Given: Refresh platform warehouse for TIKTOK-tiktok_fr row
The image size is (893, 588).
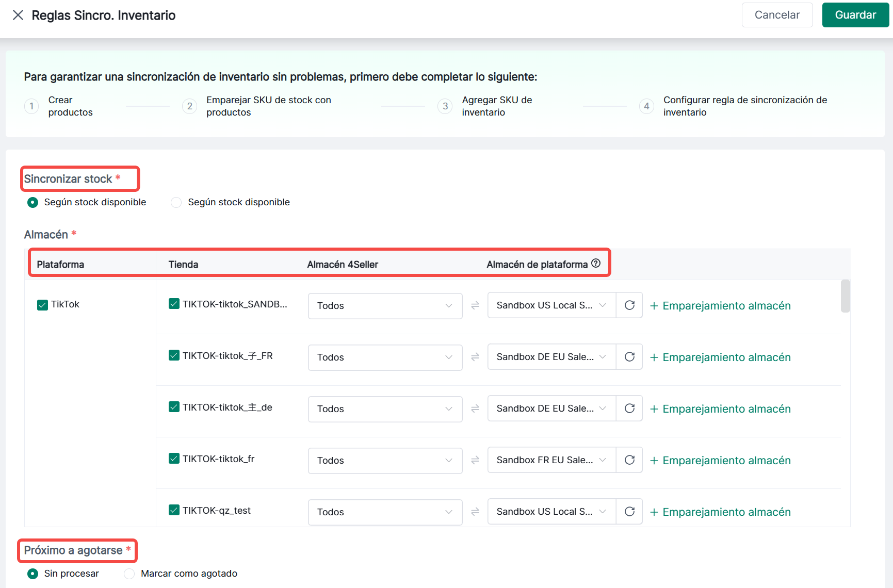Looking at the screenshot, I should click(629, 460).
